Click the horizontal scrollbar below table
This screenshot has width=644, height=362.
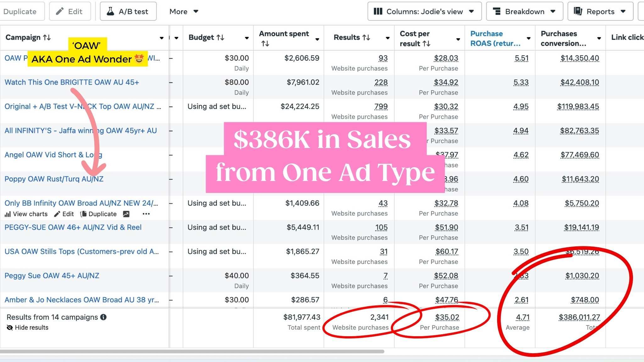(192, 351)
